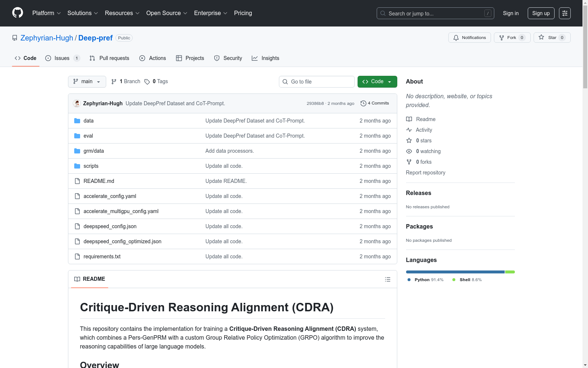Click the eval folder icon
This screenshot has width=588, height=368.
[x=77, y=136]
